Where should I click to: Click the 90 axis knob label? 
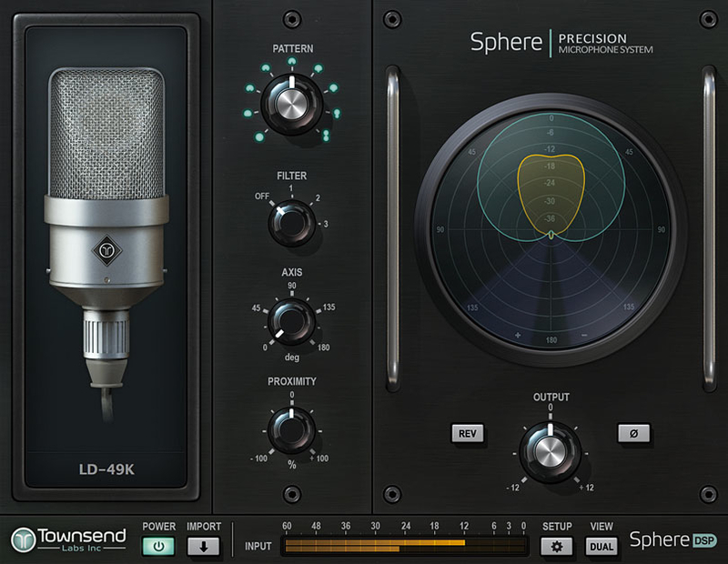pos(291,286)
